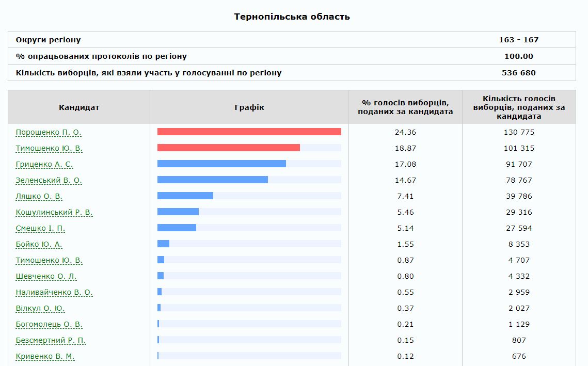Select the Зеленський В. О. candidate link

coord(49,180)
